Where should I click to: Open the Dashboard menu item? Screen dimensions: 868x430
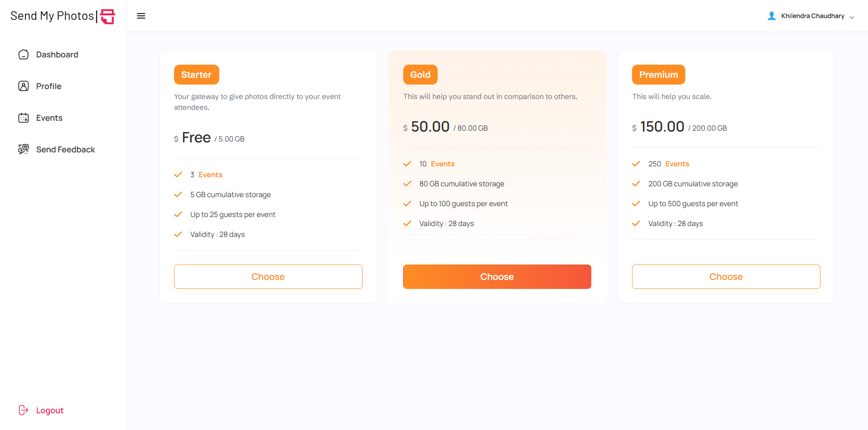(57, 55)
